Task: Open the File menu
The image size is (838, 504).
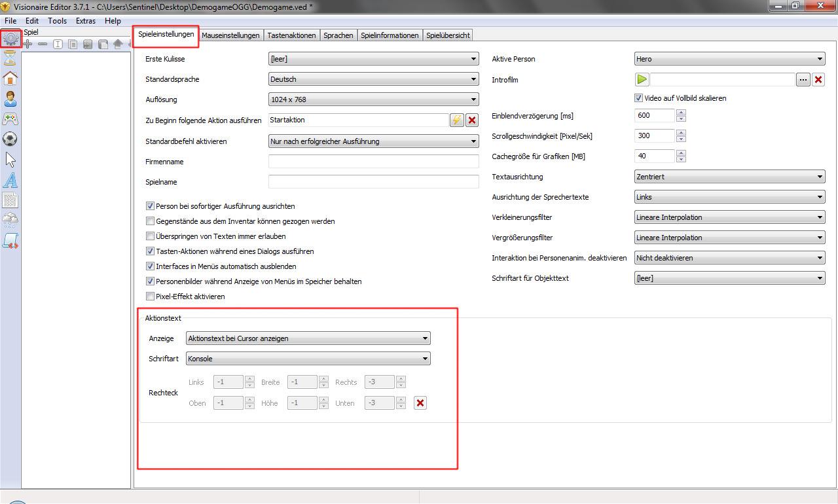Action: click(10, 21)
